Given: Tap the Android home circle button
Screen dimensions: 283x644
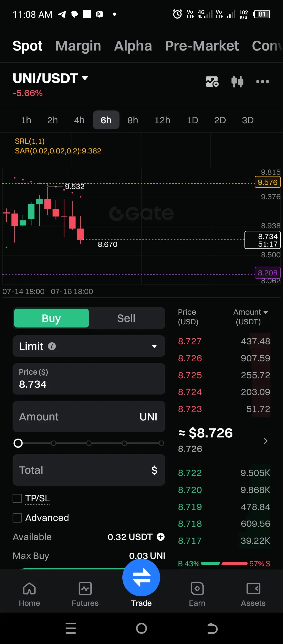Looking at the screenshot, I should click(x=141, y=628).
